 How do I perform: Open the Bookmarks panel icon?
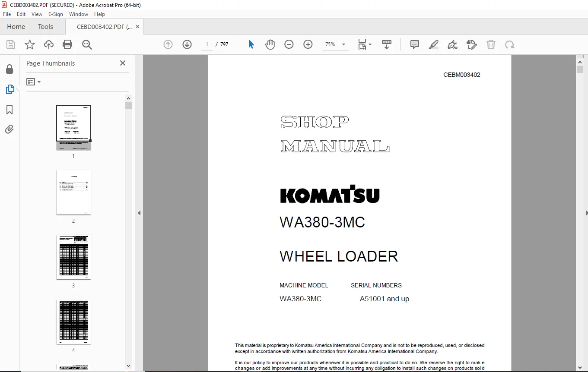pyautogui.click(x=10, y=110)
